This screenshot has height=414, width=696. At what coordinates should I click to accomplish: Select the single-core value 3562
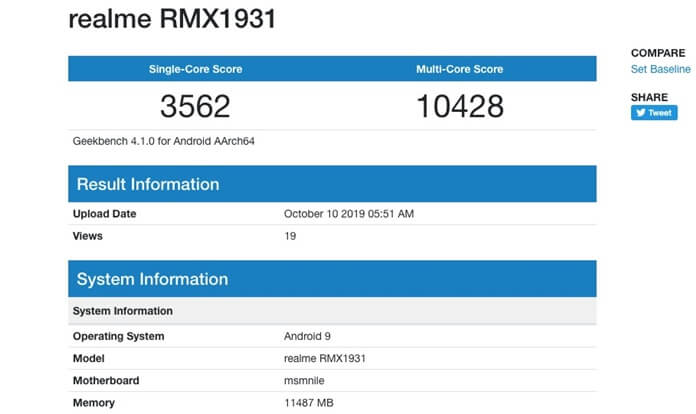(195, 106)
